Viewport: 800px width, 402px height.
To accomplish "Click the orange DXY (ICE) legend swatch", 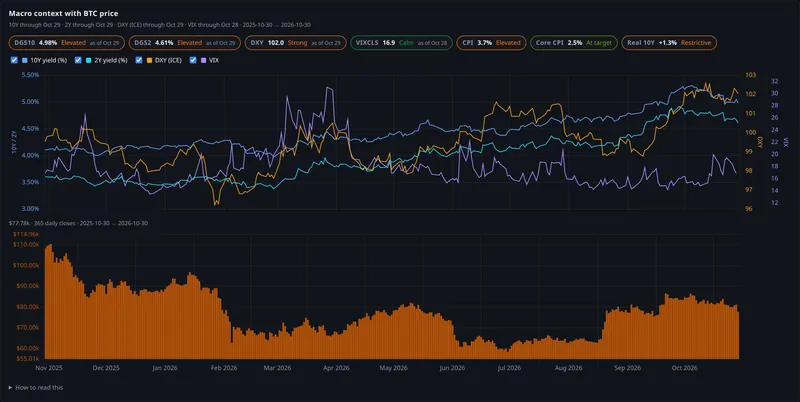I will (149, 60).
